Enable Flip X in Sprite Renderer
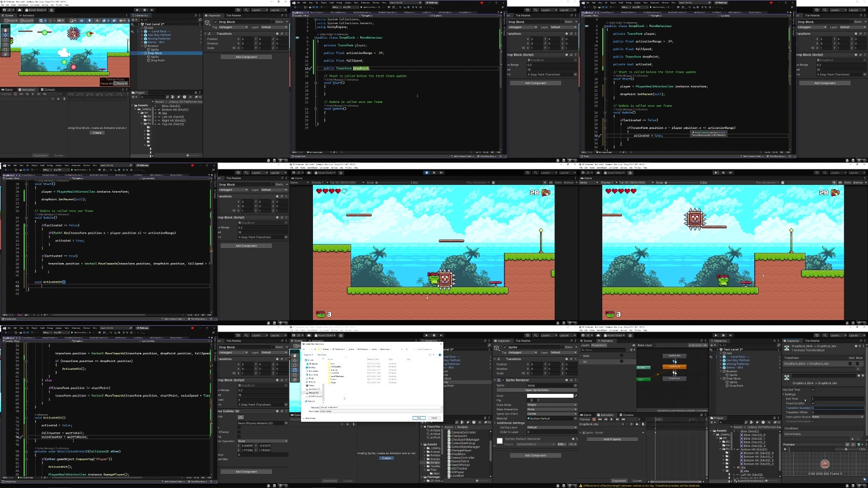Viewport: 868px width, 488px height. [529, 400]
